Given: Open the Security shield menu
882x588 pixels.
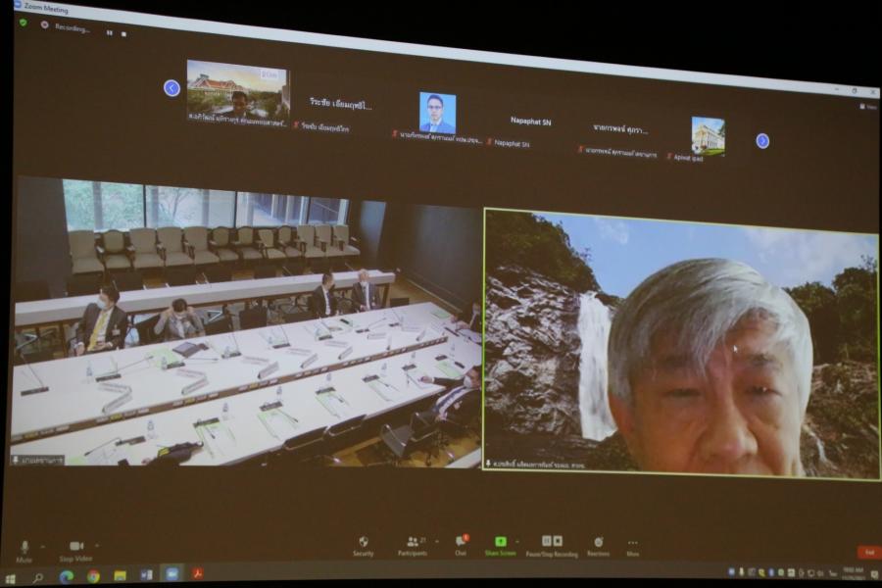Looking at the screenshot, I should click(364, 542).
